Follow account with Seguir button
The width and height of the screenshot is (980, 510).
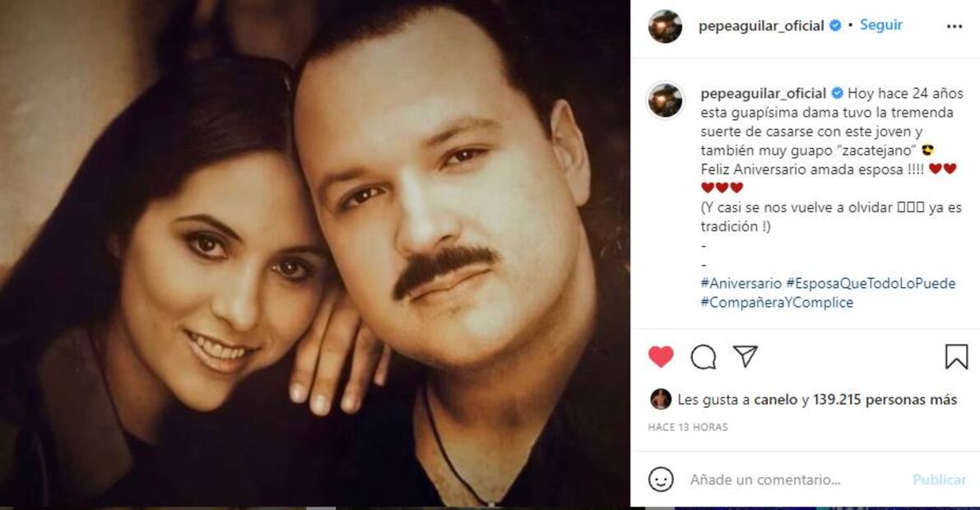coord(881,25)
